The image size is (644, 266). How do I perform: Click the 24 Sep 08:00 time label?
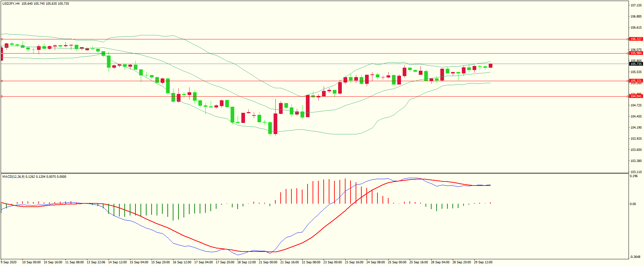pyautogui.click(x=375, y=262)
